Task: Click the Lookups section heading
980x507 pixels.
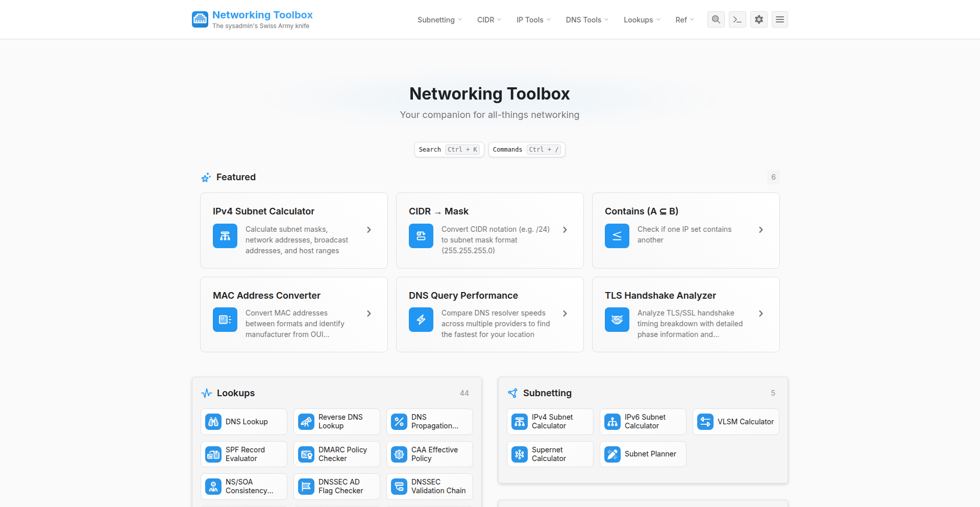Action: coord(236,393)
